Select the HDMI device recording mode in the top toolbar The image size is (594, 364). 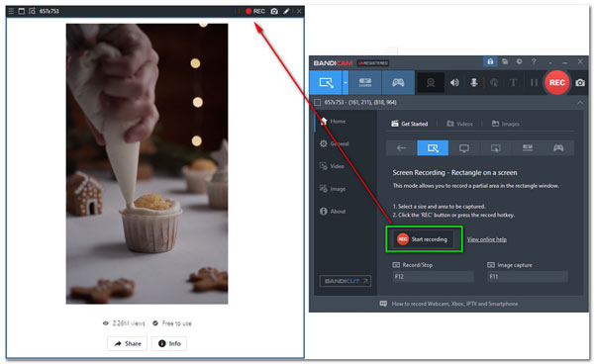(x=365, y=82)
